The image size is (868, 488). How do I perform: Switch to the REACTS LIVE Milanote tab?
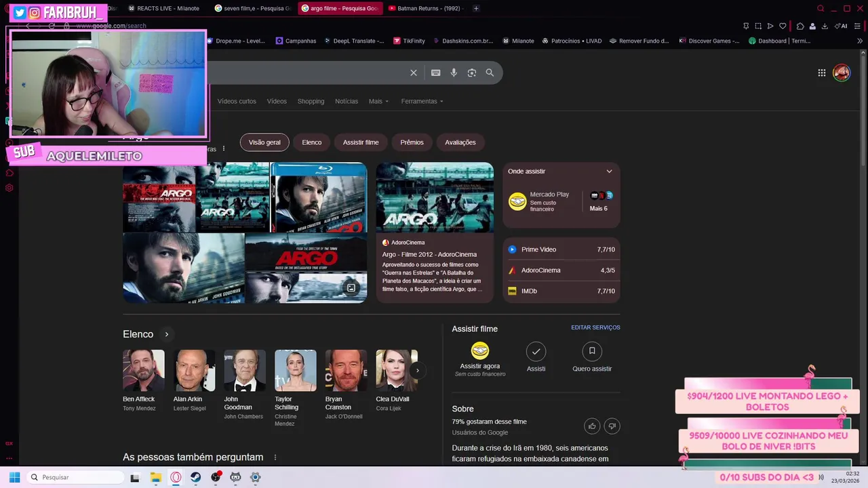167,8
